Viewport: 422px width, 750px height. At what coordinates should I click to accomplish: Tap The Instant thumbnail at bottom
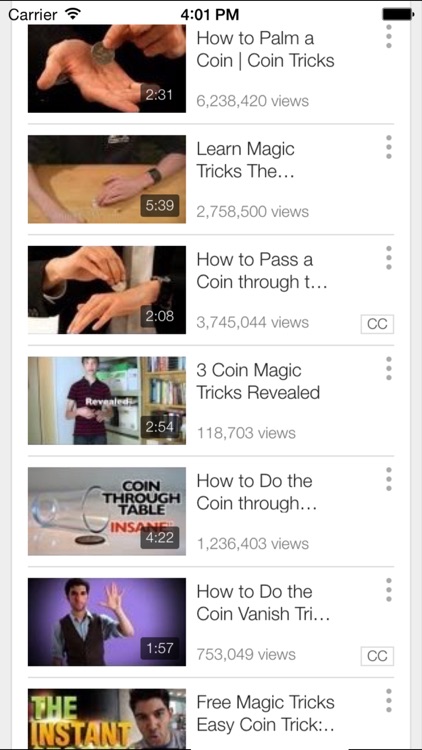107,718
